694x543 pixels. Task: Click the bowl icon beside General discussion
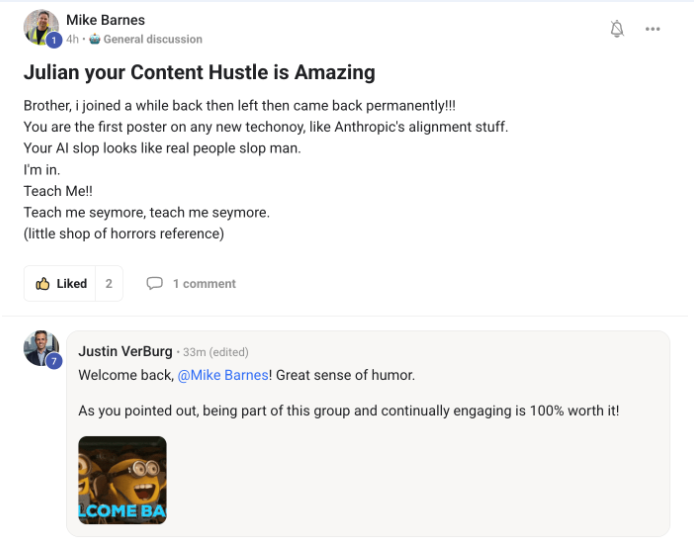(95, 40)
